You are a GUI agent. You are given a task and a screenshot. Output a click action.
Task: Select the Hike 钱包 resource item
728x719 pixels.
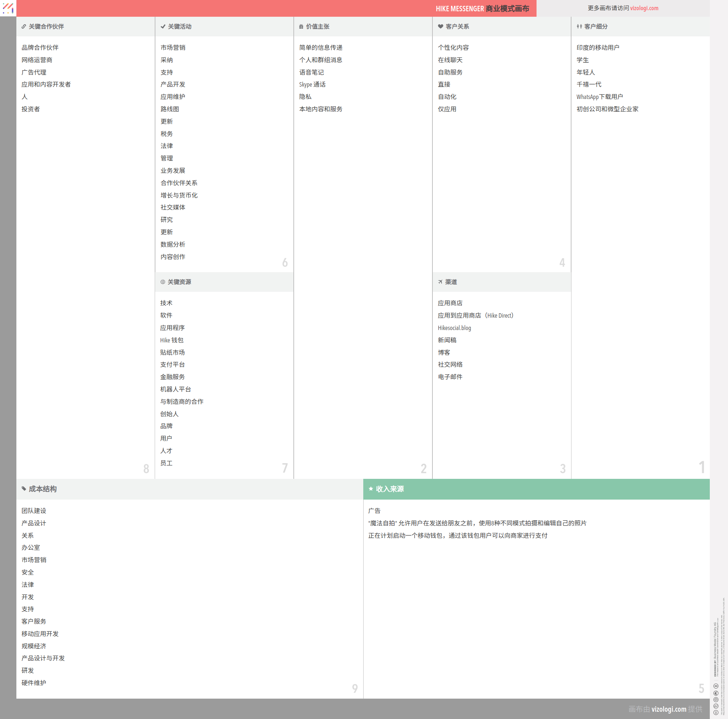[171, 341]
